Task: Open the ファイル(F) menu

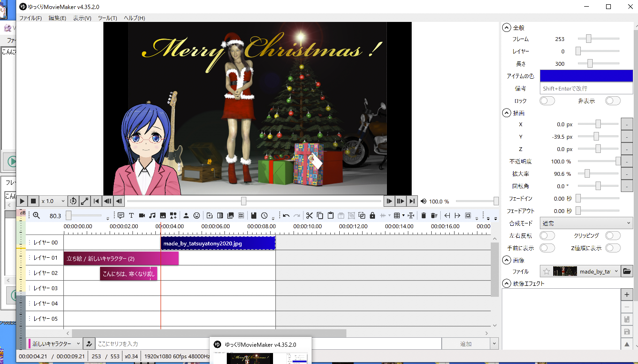Action: point(30,18)
